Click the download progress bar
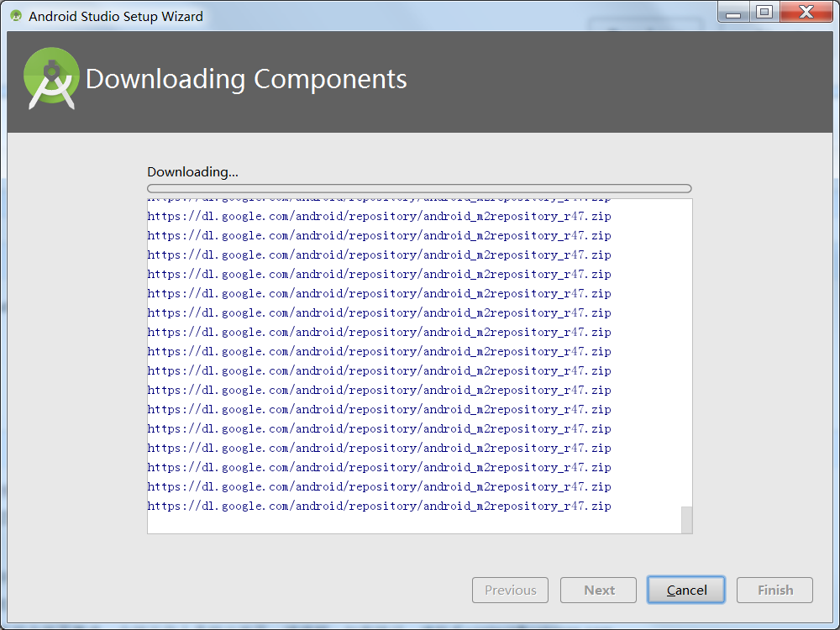Screen dimensions: 840x630 pyautogui.click(x=419, y=188)
